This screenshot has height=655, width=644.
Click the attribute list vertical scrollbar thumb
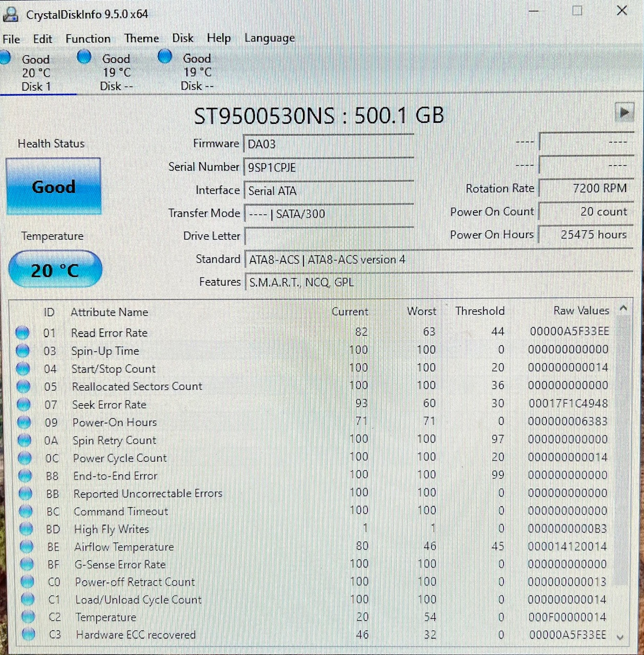click(x=622, y=450)
